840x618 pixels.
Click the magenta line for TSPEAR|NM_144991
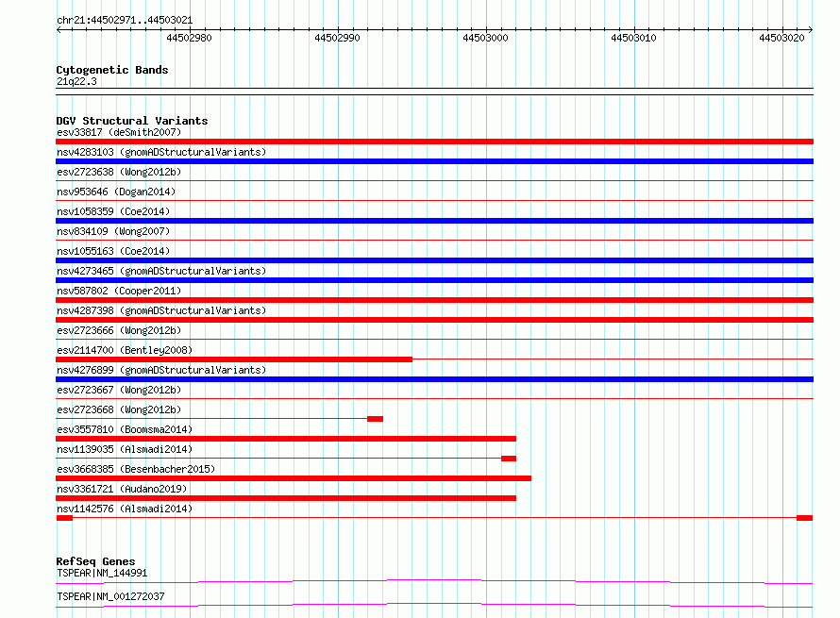[434, 581]
